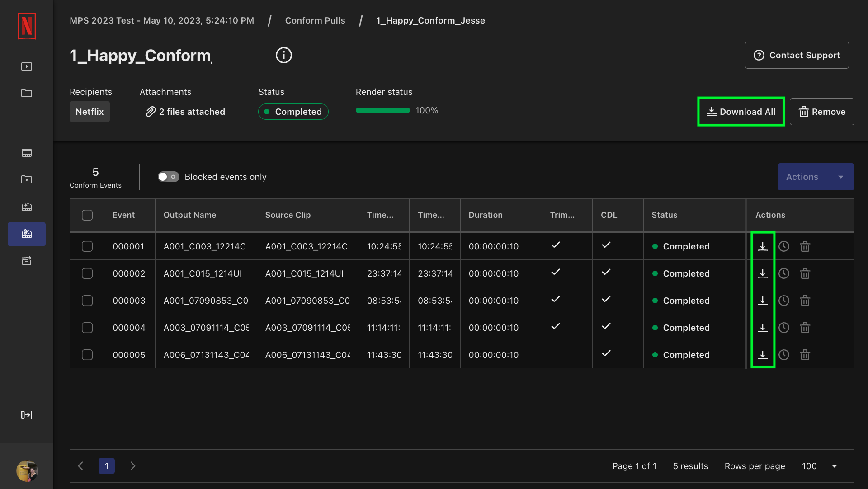Open the film strip icon in the sidebar
Viewport: 868px width, 489px height.
click(x=27, y=153)
